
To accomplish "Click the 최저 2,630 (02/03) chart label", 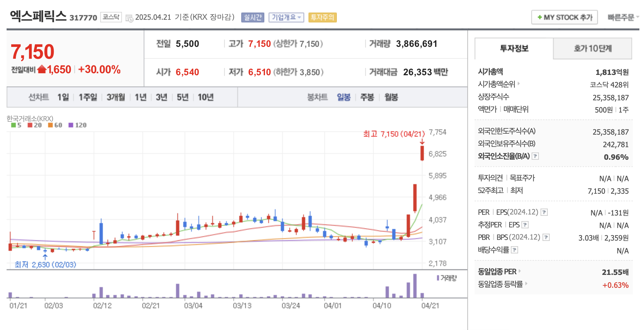I will pyautogui.click(x=45, y=265).
